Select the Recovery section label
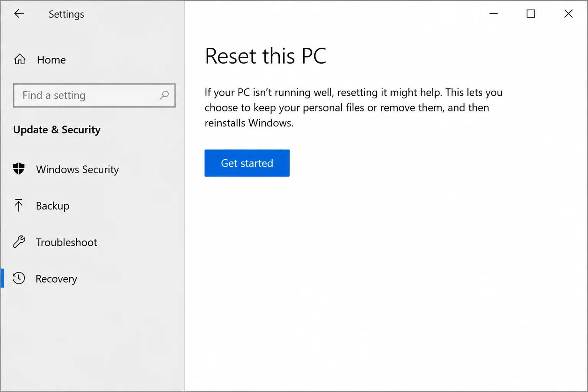The image size is (588, 392). tap(56, 279)
